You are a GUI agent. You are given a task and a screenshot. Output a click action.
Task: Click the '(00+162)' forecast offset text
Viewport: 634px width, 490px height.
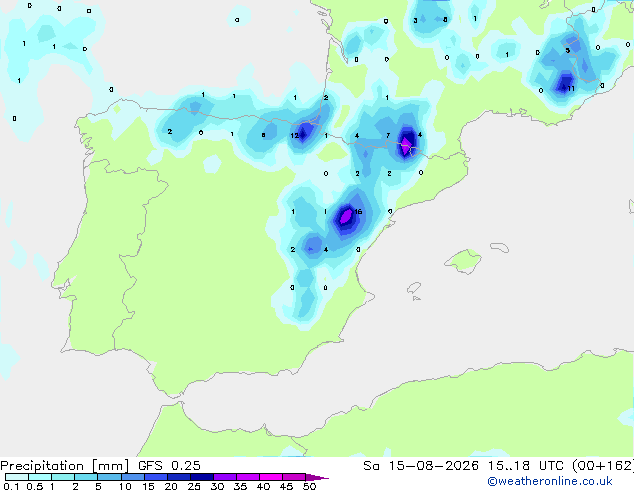pyautogui.click(x=603, y=466)
